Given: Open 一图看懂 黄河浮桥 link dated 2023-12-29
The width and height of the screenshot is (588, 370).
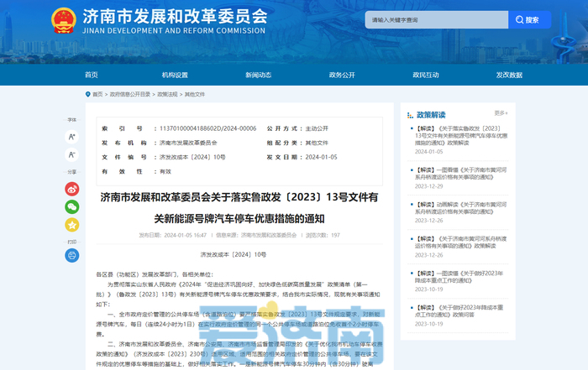Looking at the screenshot, I should [461, 174].
